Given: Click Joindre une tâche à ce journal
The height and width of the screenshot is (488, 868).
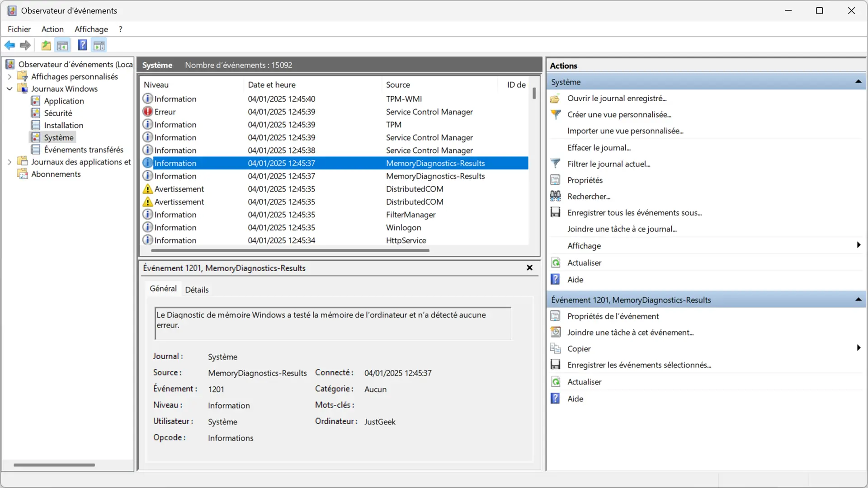Looking at the screenshot, I should tap(622, 229).
